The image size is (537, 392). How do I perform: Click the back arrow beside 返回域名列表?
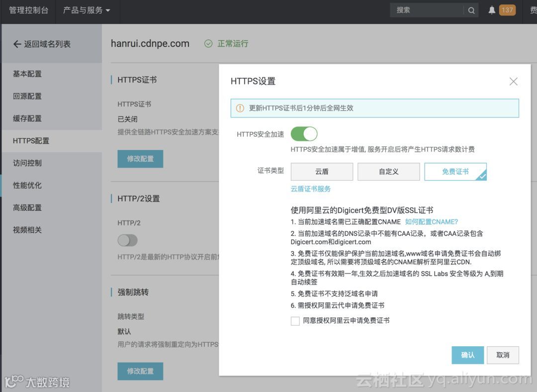click(x=17, y=44)
